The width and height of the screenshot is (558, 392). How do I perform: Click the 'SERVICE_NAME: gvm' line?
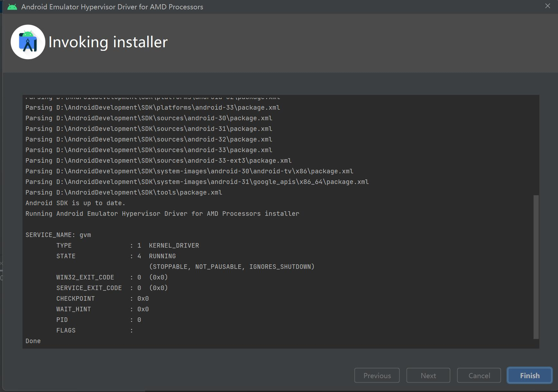click(58, 235)
